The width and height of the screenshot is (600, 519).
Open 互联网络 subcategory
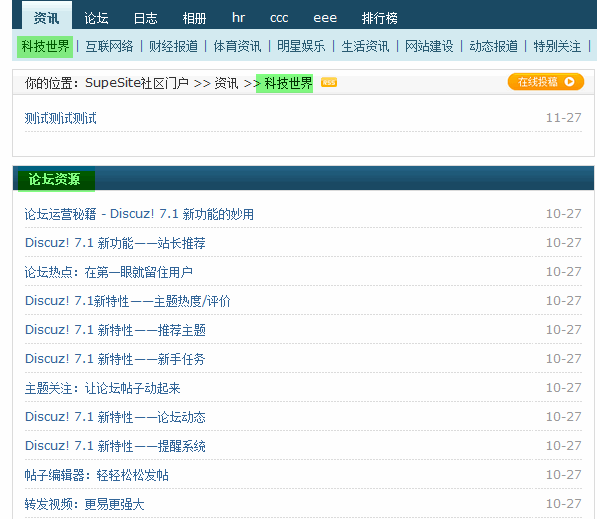click(x=109, y=46)
